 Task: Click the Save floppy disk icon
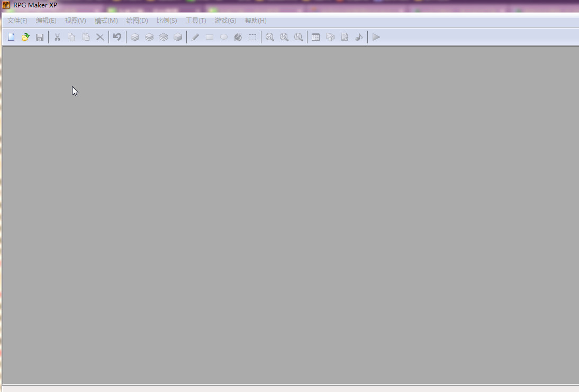point(40,37)
